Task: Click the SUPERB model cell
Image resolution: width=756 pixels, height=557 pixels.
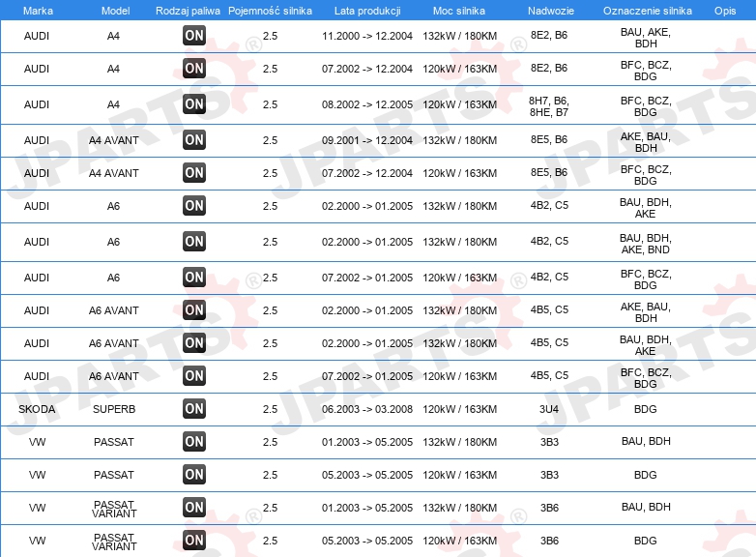Action: tap(114, 409)
